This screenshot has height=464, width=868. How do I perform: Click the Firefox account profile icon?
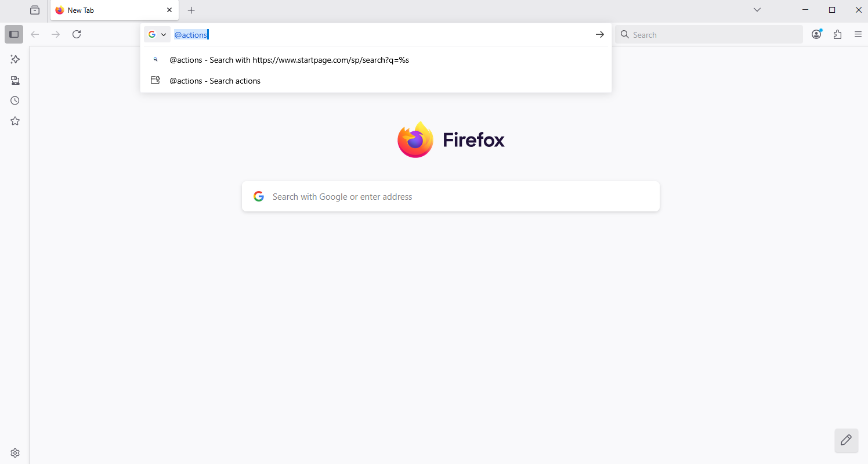(816, 34)
